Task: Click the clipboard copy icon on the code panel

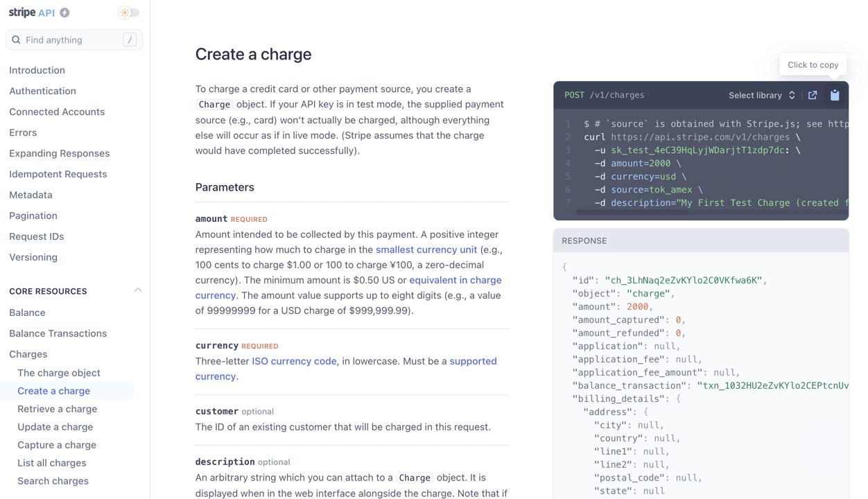Action: [835, 95]
